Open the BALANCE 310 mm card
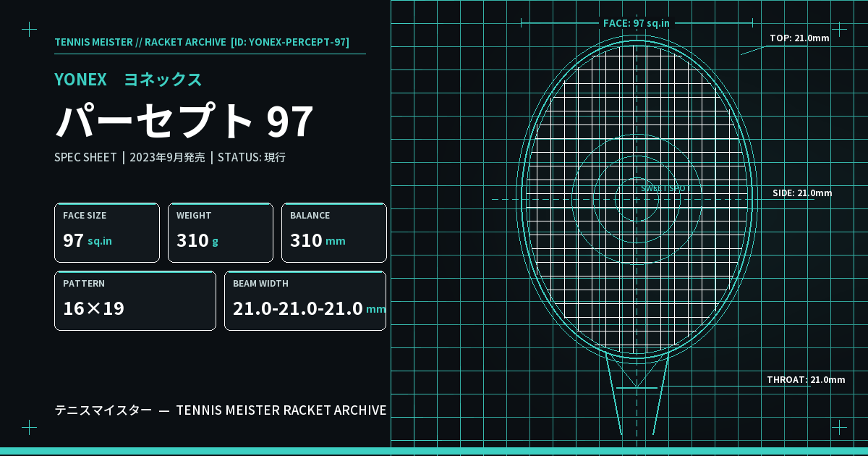Viewport: 868px width, 456px height. click(334, 232)
